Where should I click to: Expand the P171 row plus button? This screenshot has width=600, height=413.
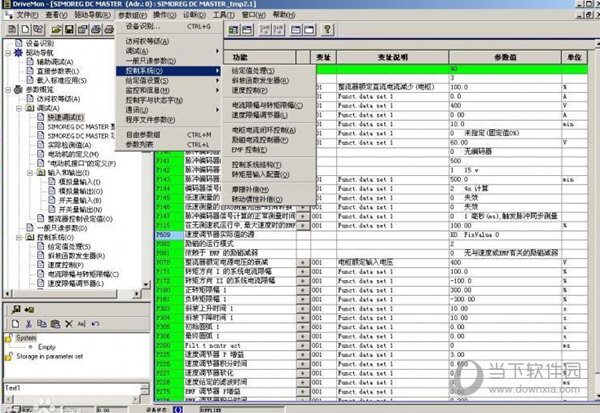(303, 272)
